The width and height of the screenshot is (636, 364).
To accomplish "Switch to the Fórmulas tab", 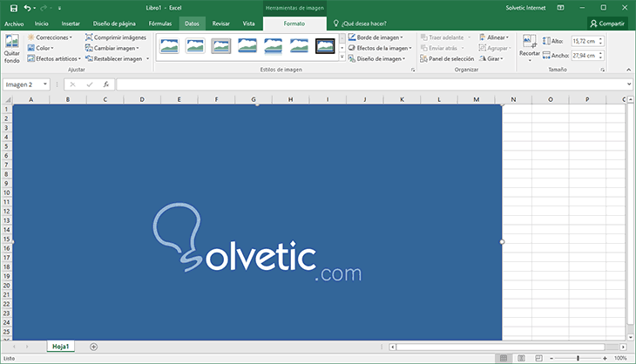I will 160,24.
